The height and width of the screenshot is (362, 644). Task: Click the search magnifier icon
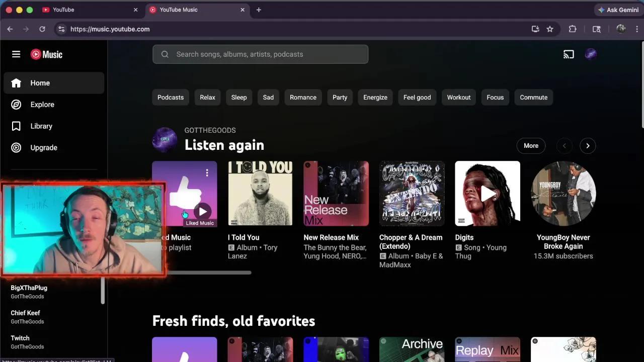coord(165,54)
